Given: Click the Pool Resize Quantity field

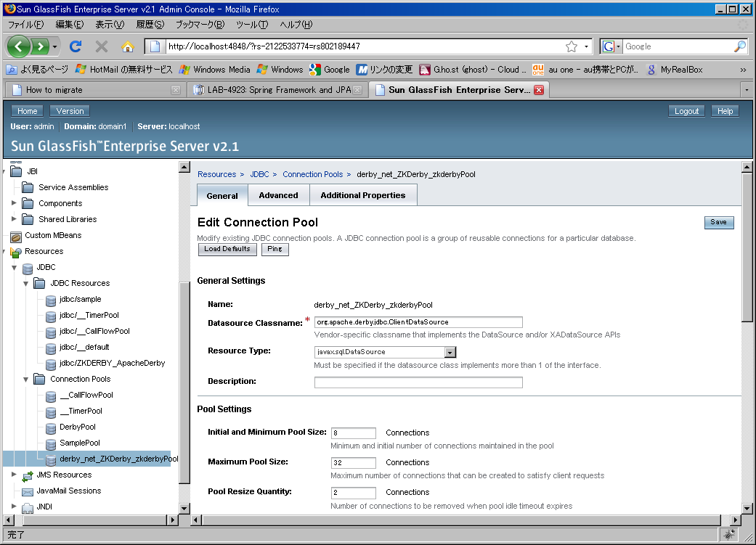Looking at the screenshot, I should click(x=354, y=493).
